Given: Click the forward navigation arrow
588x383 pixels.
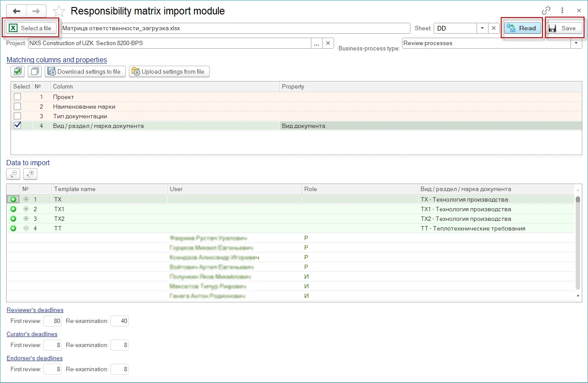Looking at the screenshot, I should coord(36,11).
